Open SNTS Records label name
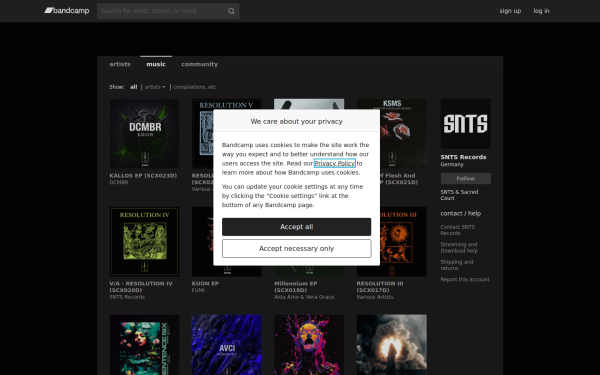600x375 pixels. (x=463, y=157)
